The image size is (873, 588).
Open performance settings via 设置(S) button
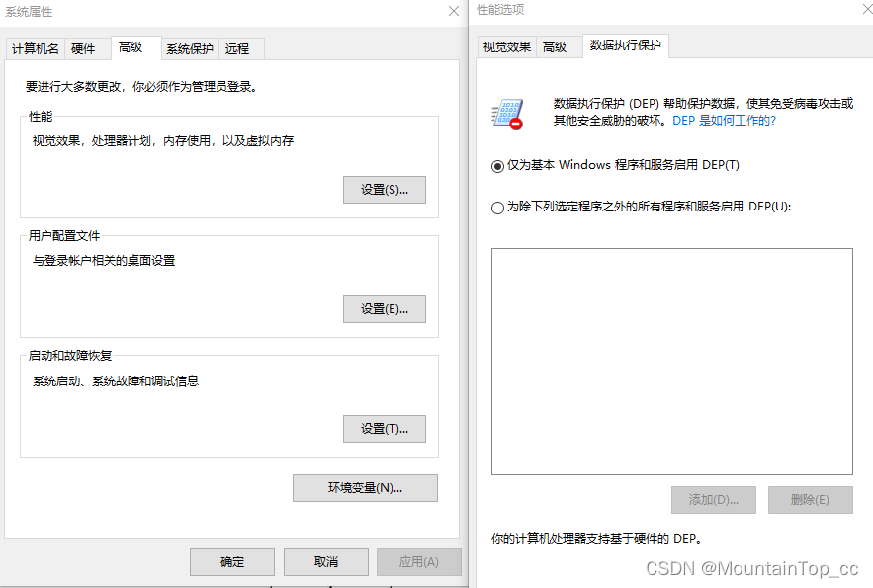pyautogui.click(x=385, y=190)
